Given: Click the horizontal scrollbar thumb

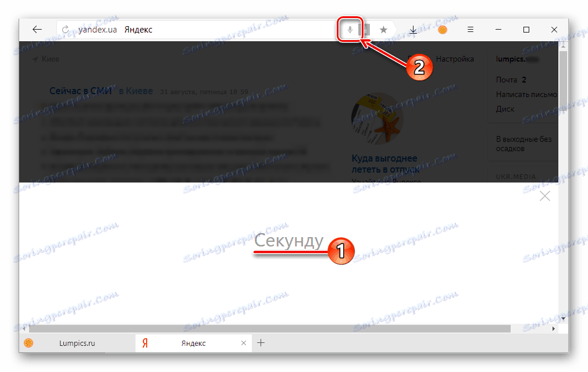Looking at the screenshot, I should (x=270, y=328).
